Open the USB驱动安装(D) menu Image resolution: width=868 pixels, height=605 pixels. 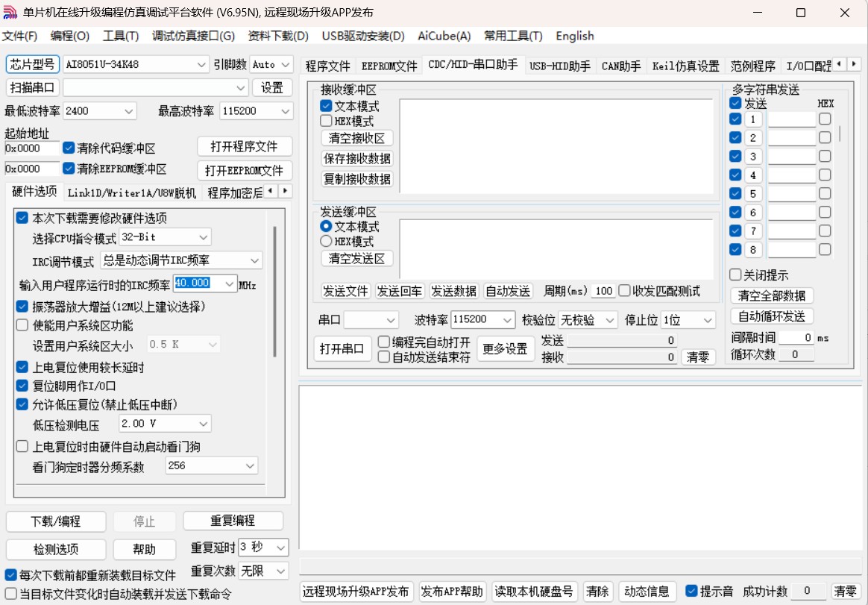coord(363,36)
